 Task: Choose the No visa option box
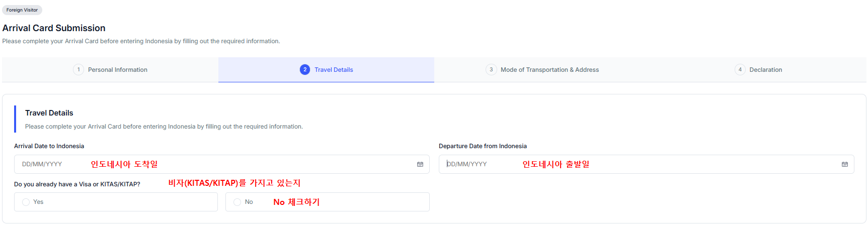pyautogui.click(x=328, y=202)
